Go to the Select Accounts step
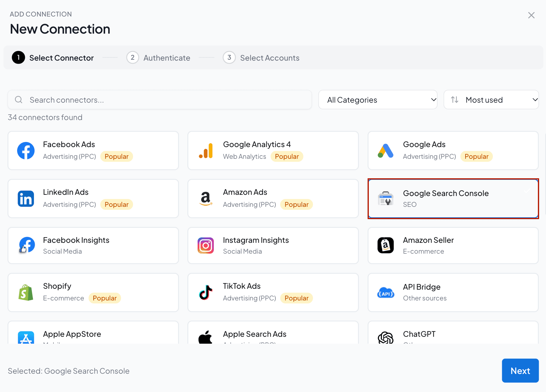546x392 pixels. [261, 58]
